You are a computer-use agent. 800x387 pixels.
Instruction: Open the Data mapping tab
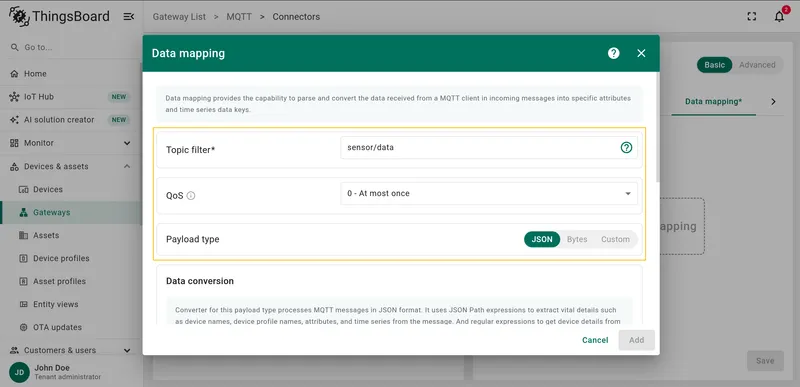(713, 101)
